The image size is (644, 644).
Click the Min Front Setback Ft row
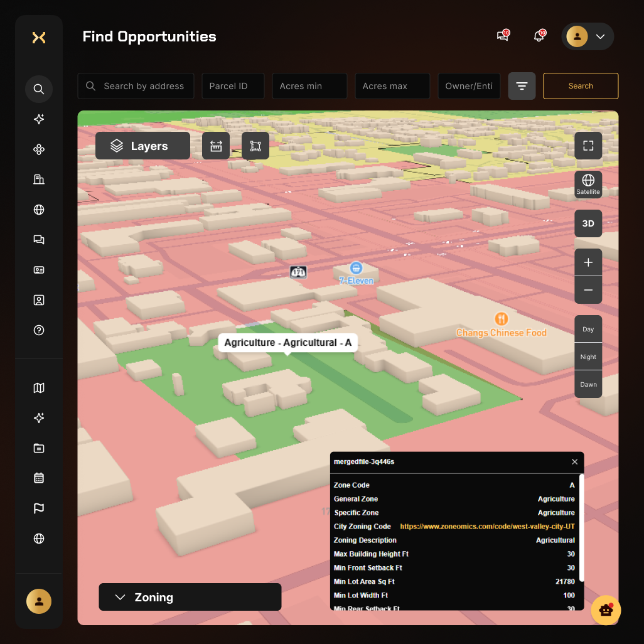[454, 567]
